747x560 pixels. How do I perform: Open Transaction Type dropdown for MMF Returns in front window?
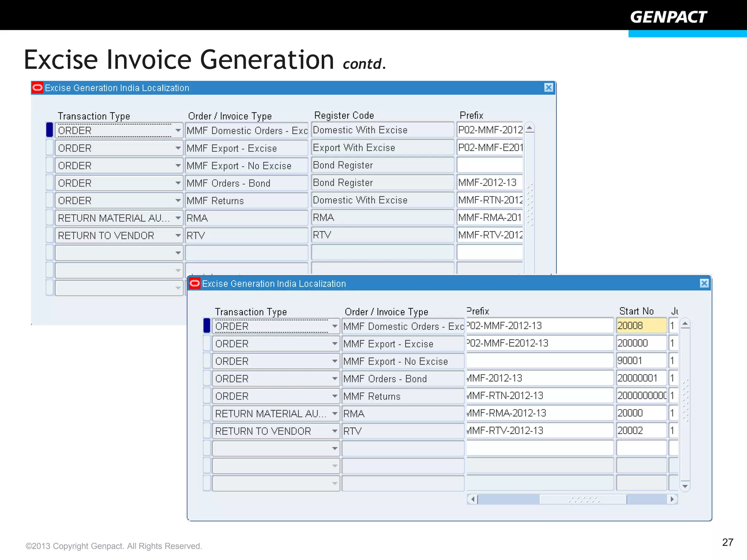click(334, 396)
